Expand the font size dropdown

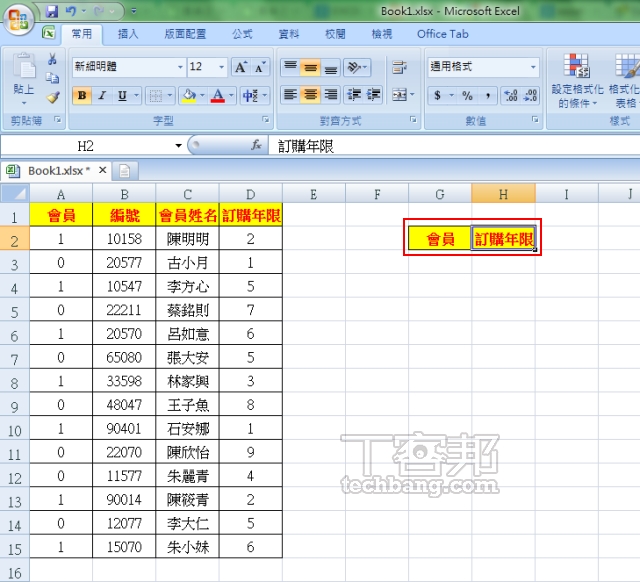pos(222,67)
